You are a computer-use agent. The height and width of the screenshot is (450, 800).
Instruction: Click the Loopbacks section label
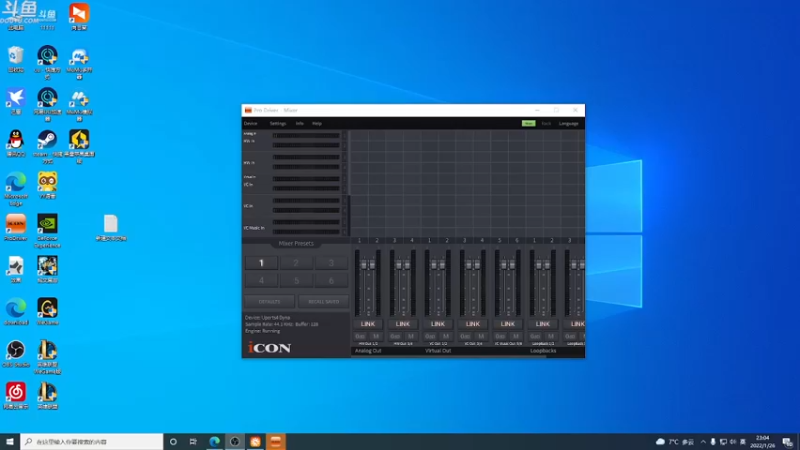[x=543, y=351]
